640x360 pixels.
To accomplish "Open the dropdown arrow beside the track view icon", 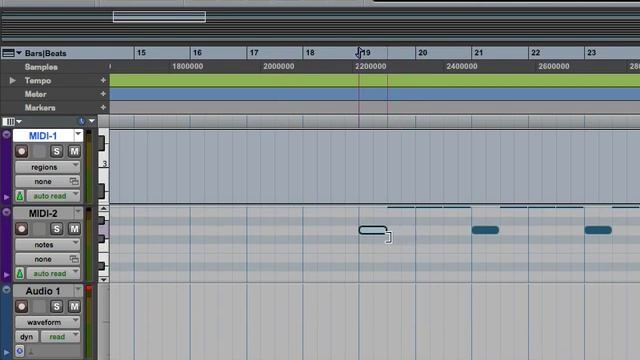I will [19, 122].
